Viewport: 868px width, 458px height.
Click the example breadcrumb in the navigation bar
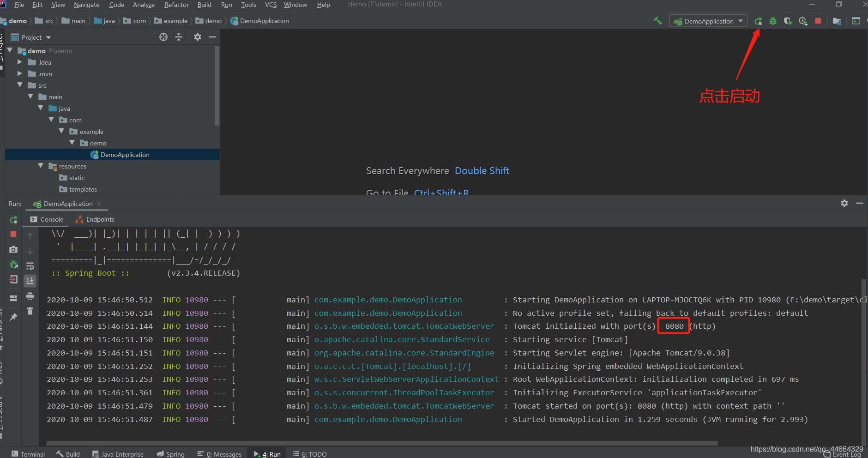[171, 21]
